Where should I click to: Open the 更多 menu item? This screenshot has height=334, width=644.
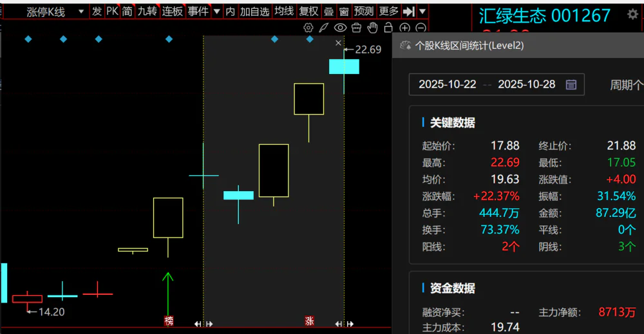click(389, 12)
